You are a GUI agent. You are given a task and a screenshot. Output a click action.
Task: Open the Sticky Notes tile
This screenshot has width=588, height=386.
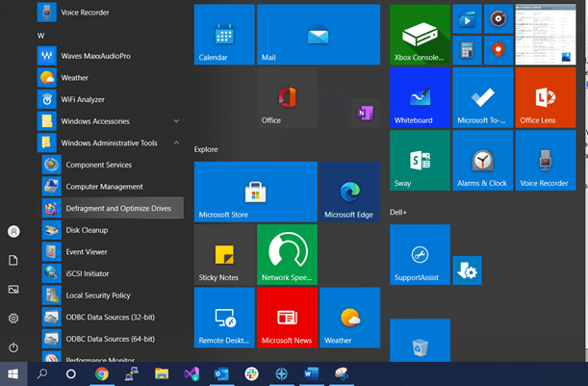click(x=224, y=255)
